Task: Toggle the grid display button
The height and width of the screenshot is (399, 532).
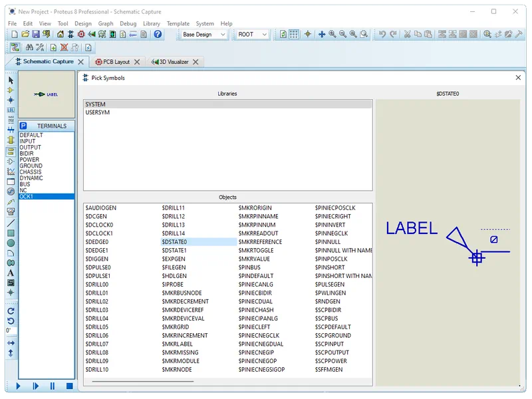Action: pos(294,34)
